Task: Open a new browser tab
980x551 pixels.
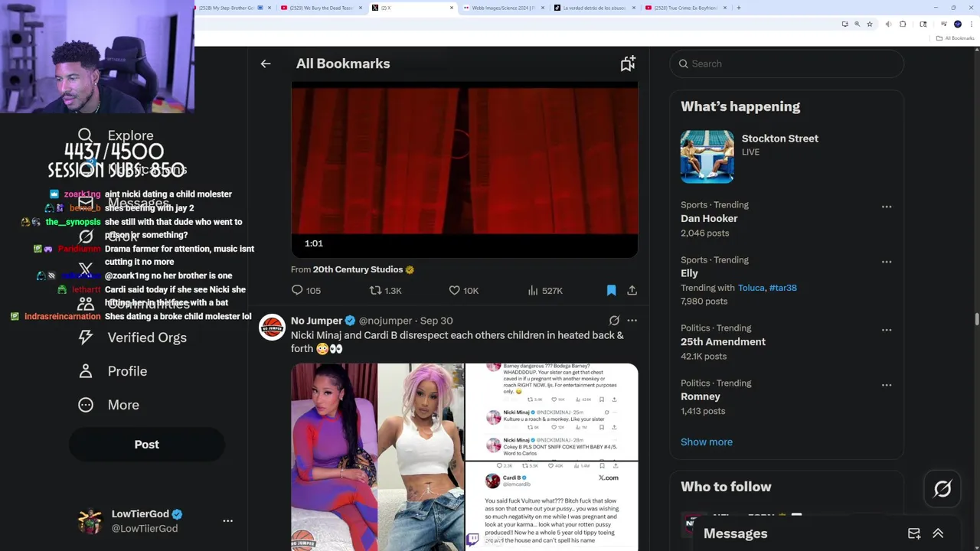Action: [x=738, y=8]
